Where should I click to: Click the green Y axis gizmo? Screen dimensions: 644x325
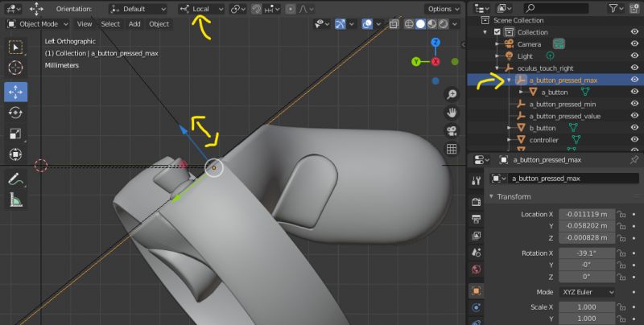[416, 62]
